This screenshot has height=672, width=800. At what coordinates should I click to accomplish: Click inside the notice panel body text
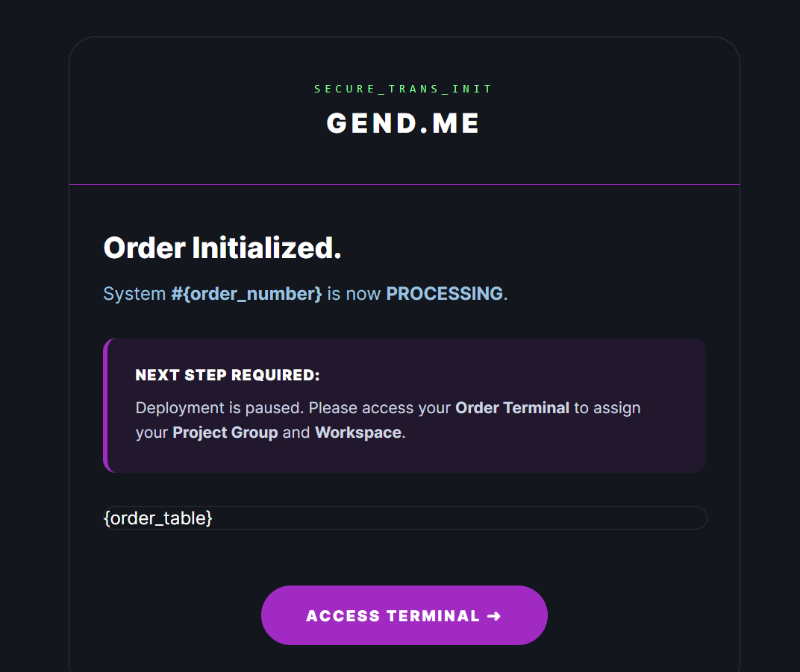pos(336,419)
